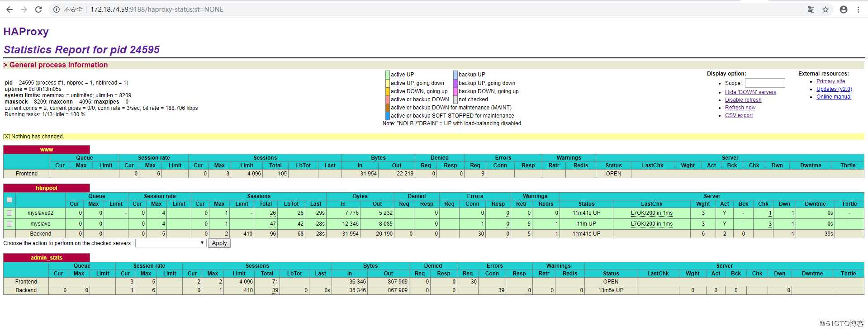Click the Apply button
Screen dimensions: 868x331
[x=219, y=243]
